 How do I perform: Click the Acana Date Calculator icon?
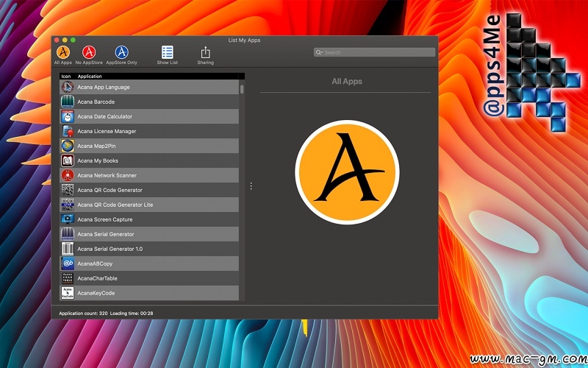(68, 116)
